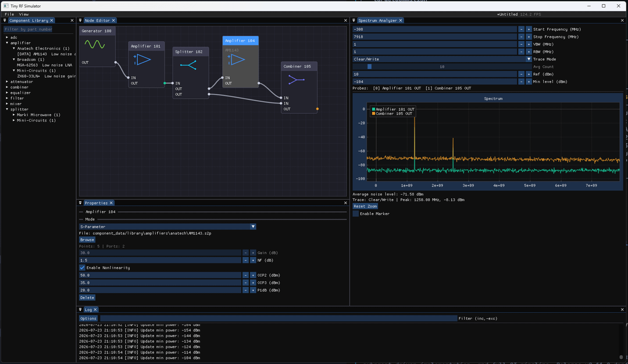Open the Spectrum Analyzer panel menu triangle
The height and width of the screenshot is (364, 628).
(x=354, y=20)
